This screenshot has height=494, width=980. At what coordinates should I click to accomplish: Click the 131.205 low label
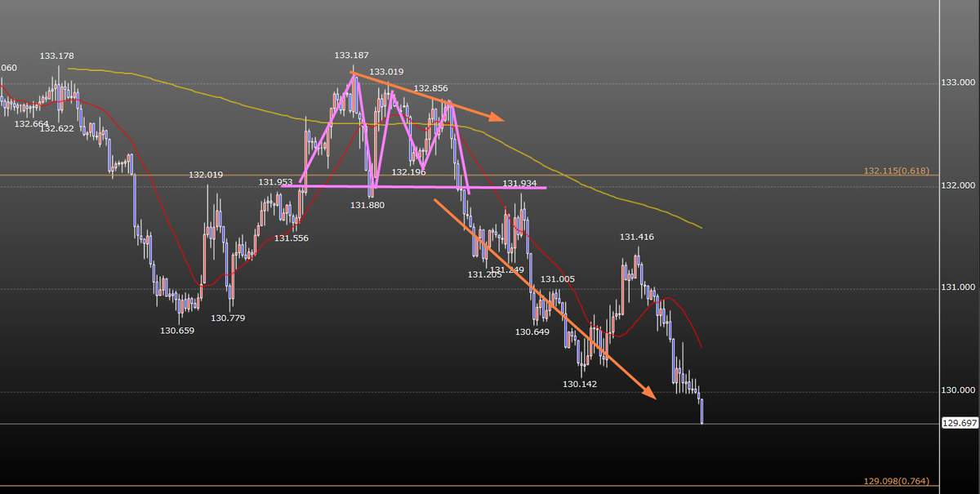(485, 274)
